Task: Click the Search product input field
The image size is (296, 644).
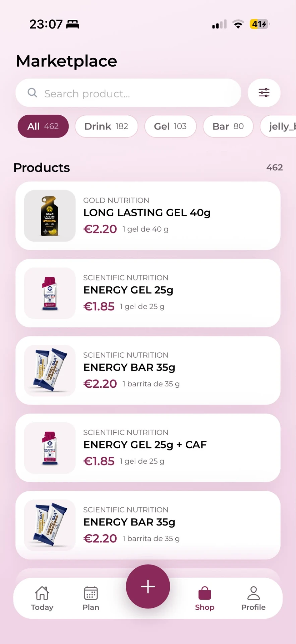Action: (128, 93)
